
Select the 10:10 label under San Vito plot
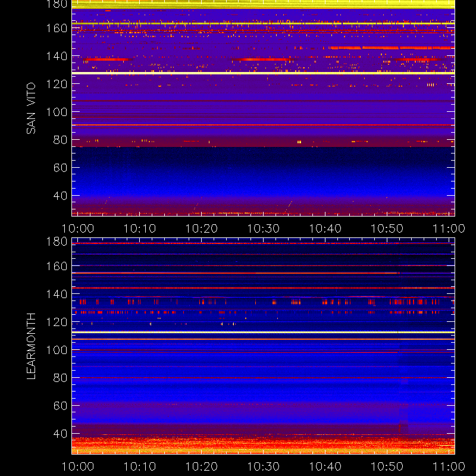[140, 228]
